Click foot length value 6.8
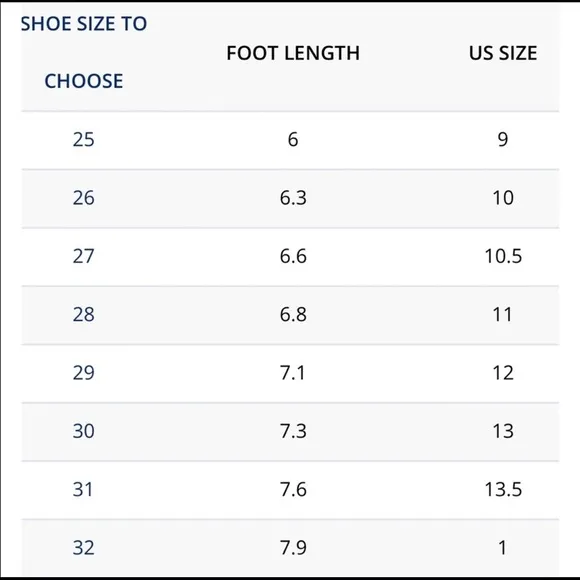Screen dimensions: 580x580 click(x=293, y=314)
